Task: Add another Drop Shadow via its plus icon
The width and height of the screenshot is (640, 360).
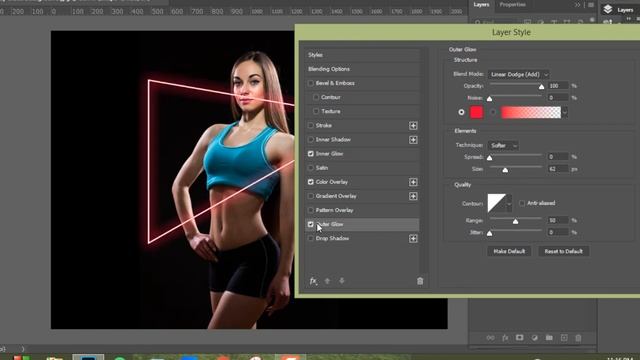Action: pyautogui.click(x=413, y=239)
